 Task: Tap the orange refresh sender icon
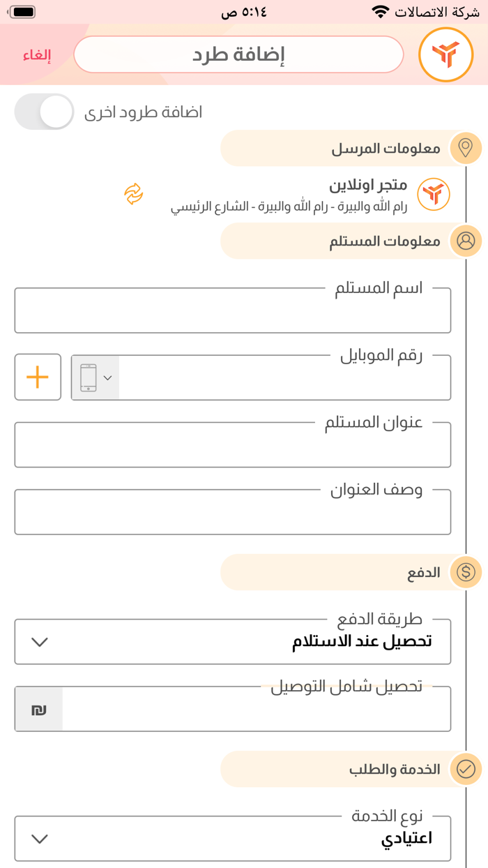tap(133, 194)
